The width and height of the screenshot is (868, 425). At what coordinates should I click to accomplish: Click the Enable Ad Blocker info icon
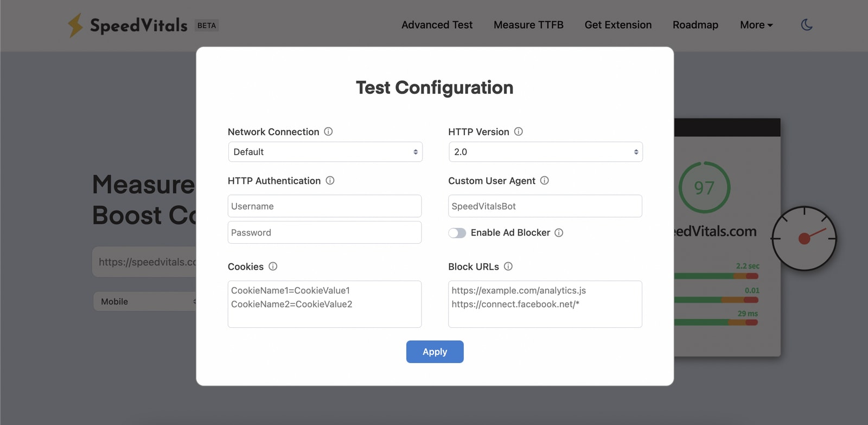tap(559, 232)
